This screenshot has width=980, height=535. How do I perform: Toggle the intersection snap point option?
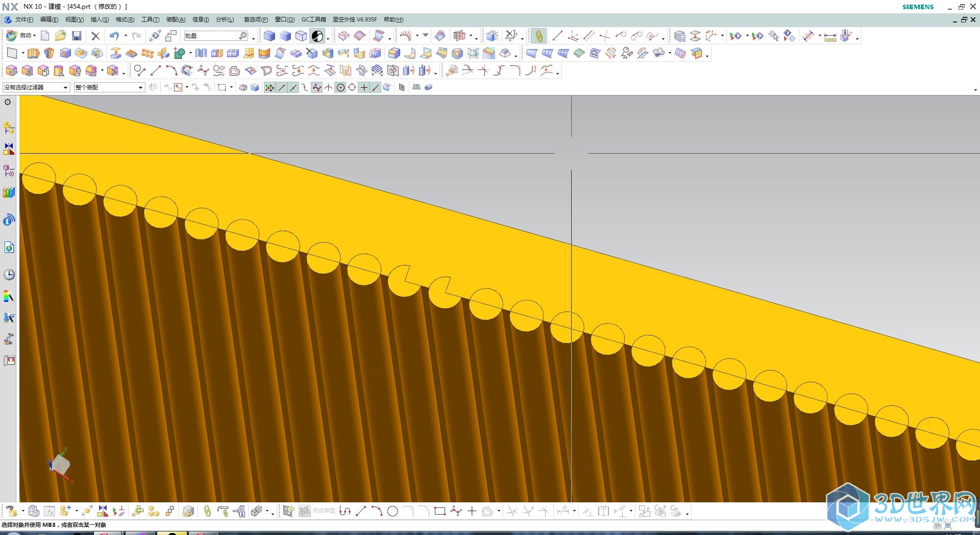328,87
